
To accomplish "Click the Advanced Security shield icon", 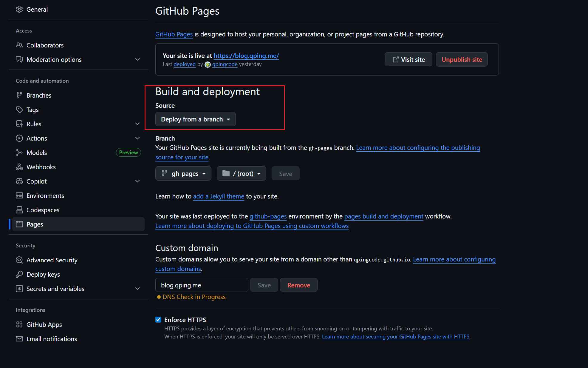I will click(19, 260).
